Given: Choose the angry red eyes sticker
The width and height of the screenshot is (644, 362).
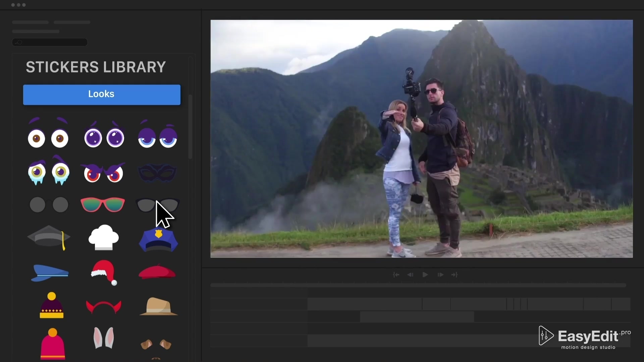Looking at the screenshot, I should point(103,172).
